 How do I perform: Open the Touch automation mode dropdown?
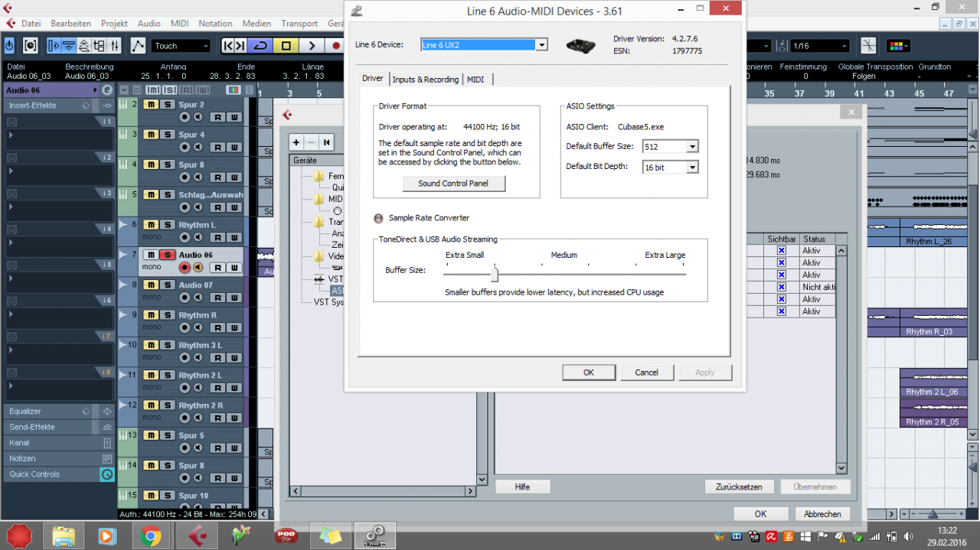(181, 46)
